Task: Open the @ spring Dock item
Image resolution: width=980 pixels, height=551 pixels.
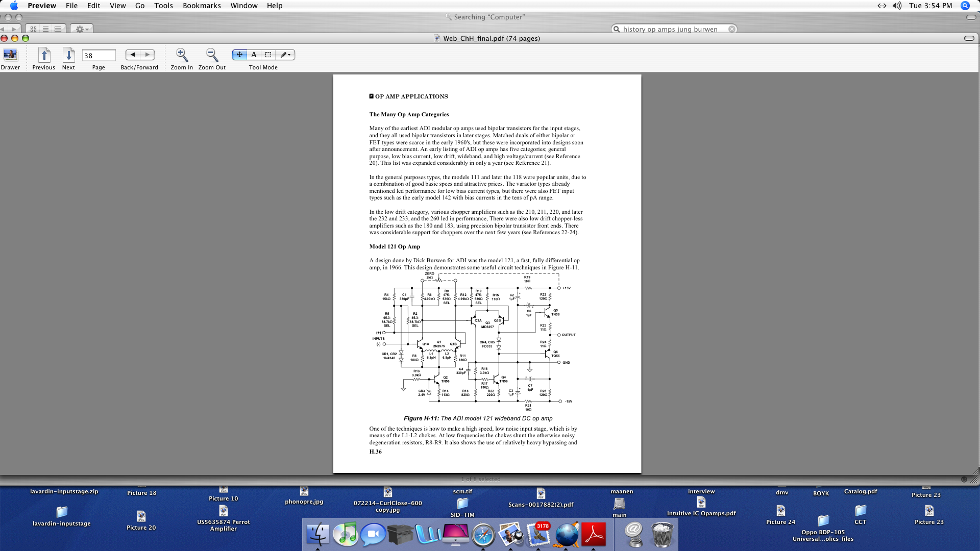Action: tap(634, 535)
